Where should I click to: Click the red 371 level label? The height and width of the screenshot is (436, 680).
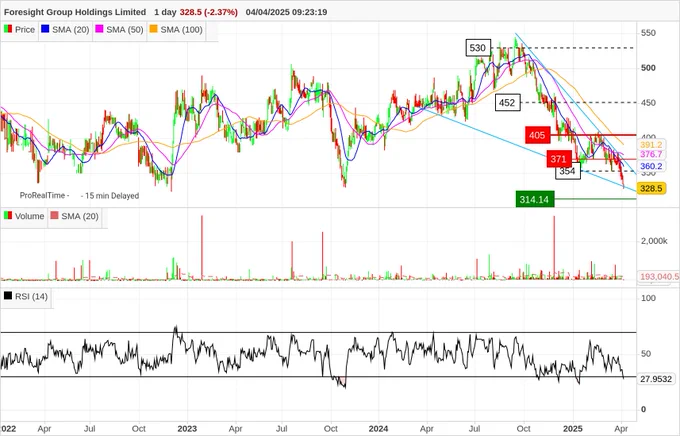pyautogui.click(x=559, y=159)
